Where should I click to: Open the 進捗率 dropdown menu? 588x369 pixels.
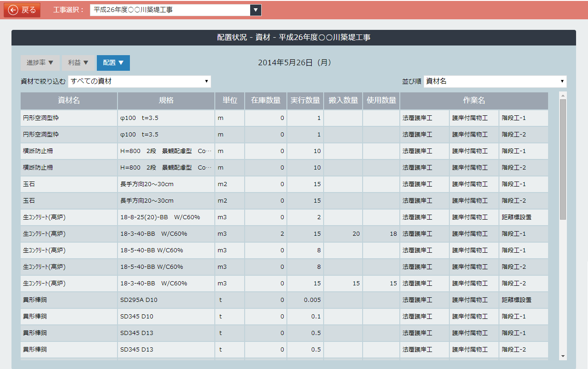[x=40, y=63]
